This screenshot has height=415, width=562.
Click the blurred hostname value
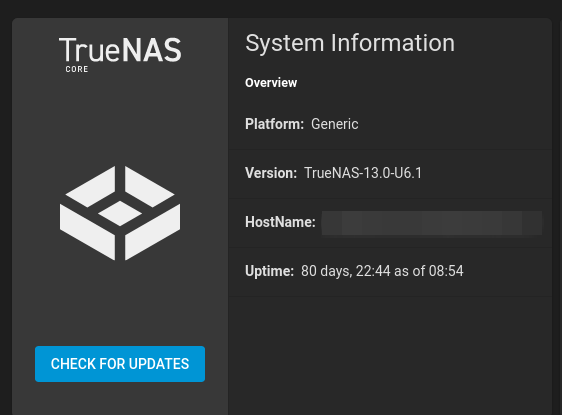point(432,223)
